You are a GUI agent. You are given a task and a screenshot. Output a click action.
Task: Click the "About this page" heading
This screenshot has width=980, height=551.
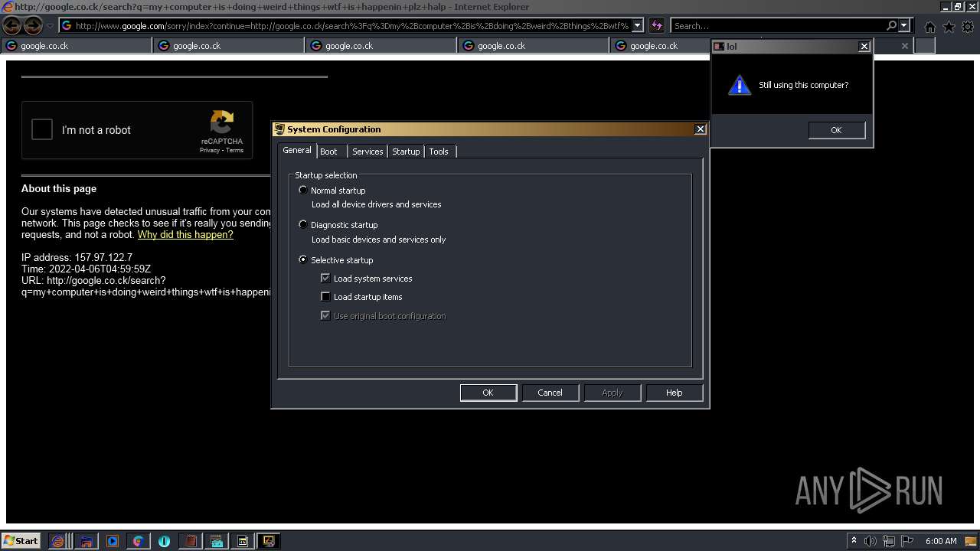point(59,189)
